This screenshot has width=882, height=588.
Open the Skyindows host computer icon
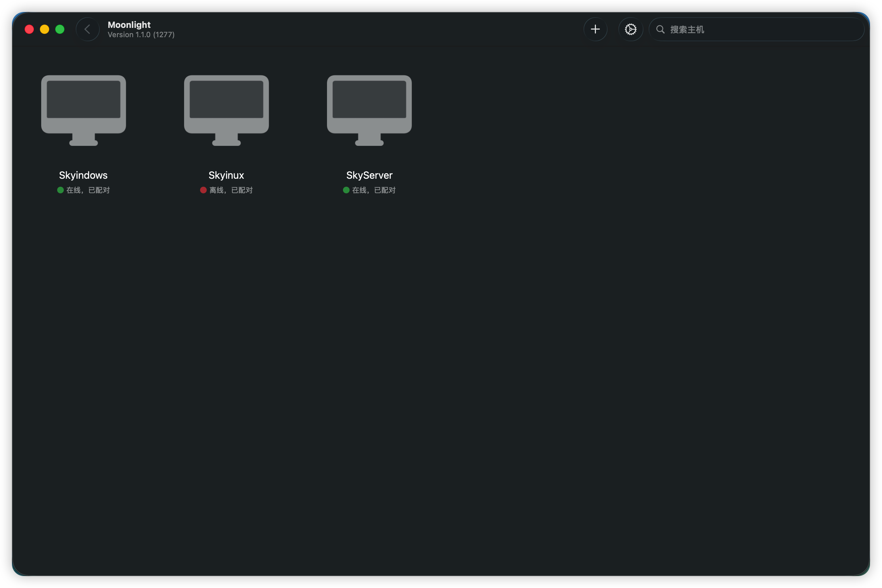[83, 110]
